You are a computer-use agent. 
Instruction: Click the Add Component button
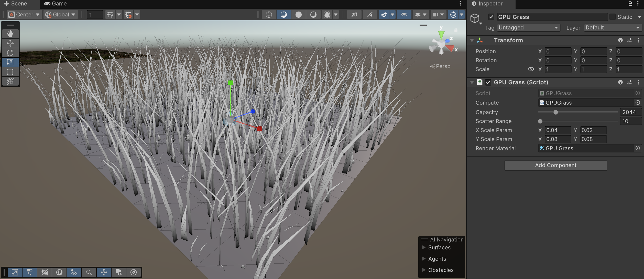pyautogui.click(x=555, y=165)
